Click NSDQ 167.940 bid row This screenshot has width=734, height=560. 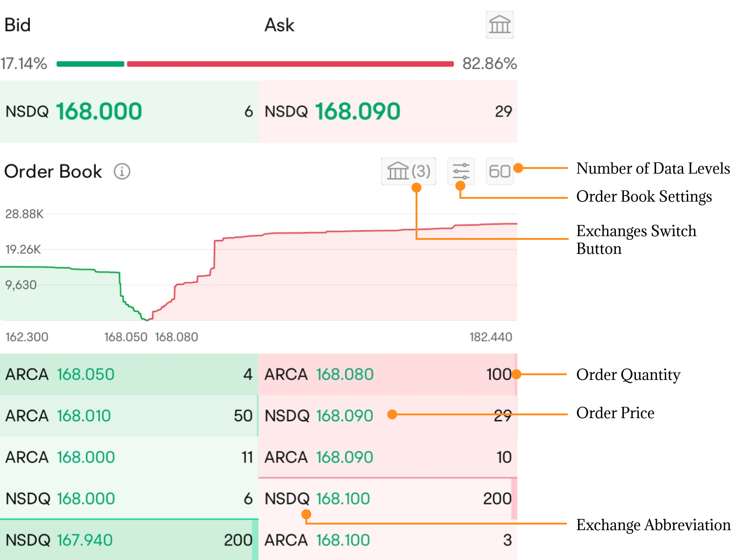pyautogui.click(x=129, y=540)
